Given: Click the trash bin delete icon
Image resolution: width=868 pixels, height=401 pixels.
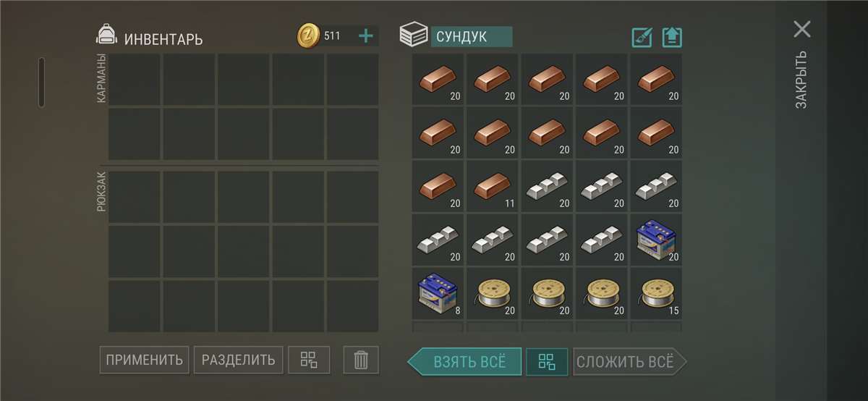Looking at the screenshot, I should 361,360.
